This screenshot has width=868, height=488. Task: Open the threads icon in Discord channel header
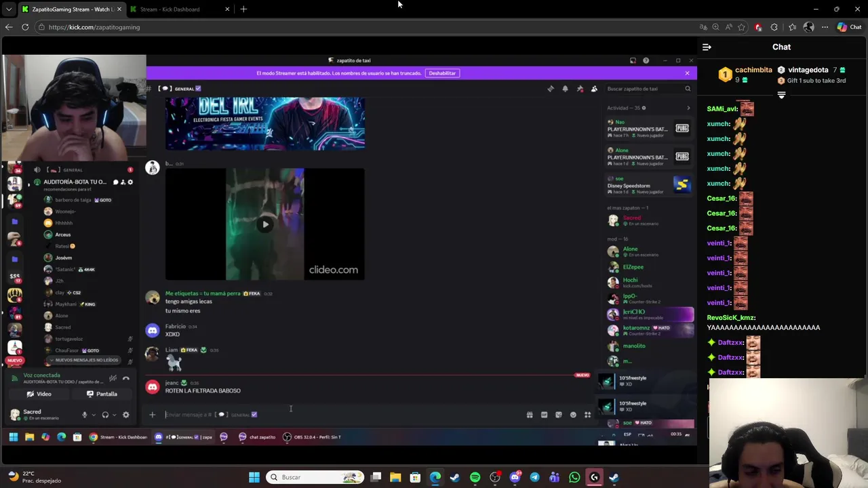551,89
